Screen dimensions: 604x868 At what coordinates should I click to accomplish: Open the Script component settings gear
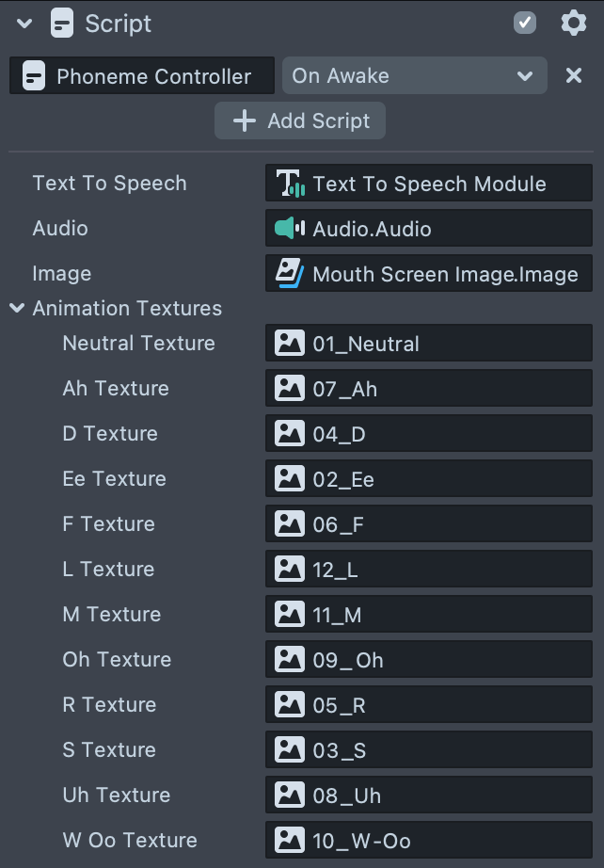coord(573,23)
